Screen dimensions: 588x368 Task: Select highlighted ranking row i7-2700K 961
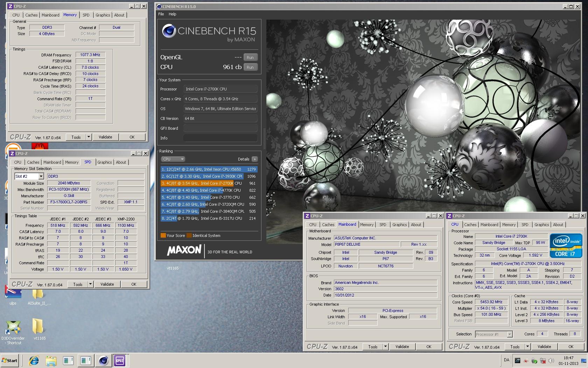coord(209,183)
